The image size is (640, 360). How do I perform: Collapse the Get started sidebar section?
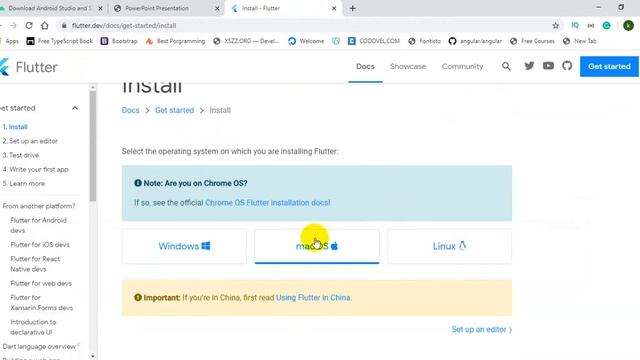point(75,108)
